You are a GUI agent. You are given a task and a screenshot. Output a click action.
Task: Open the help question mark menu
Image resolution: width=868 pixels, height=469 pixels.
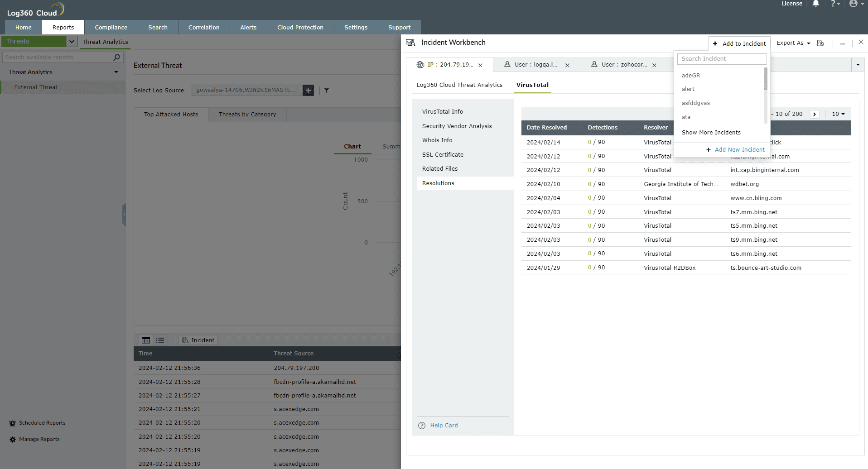[x=835, y=4]
